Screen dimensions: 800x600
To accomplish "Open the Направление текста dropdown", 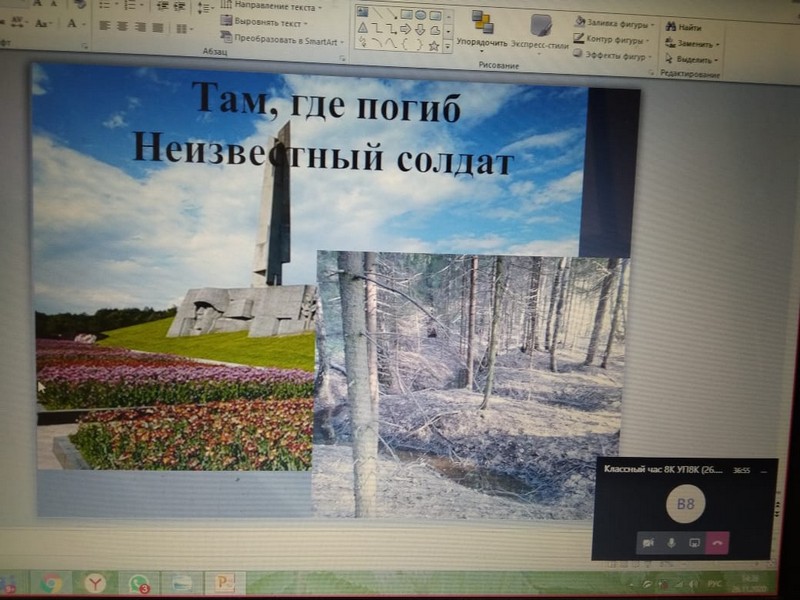I will pyautogui.click(x=271, y=7).
